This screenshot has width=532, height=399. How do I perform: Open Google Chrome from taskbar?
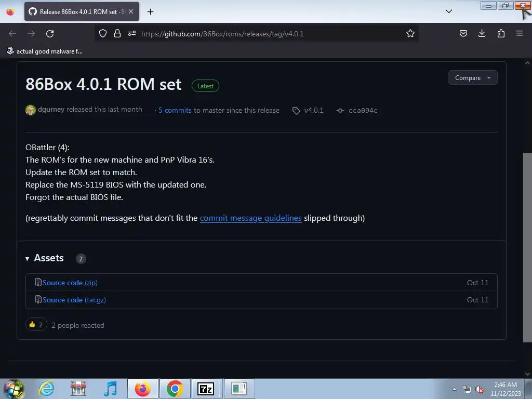(x=175, y=389)
